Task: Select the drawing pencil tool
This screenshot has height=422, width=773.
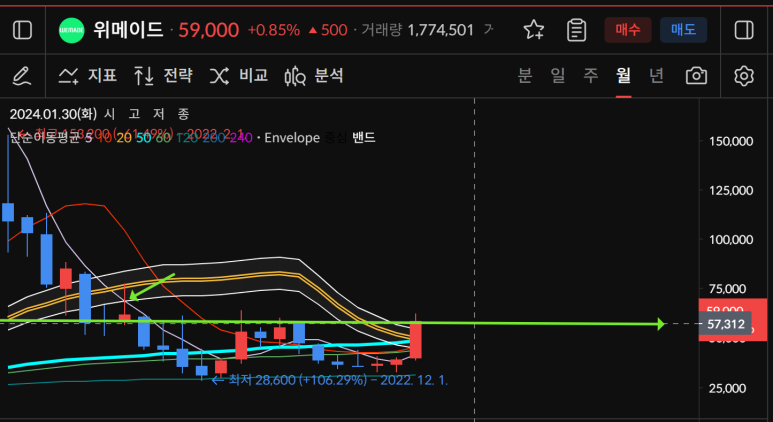Action: coord(21,76)
